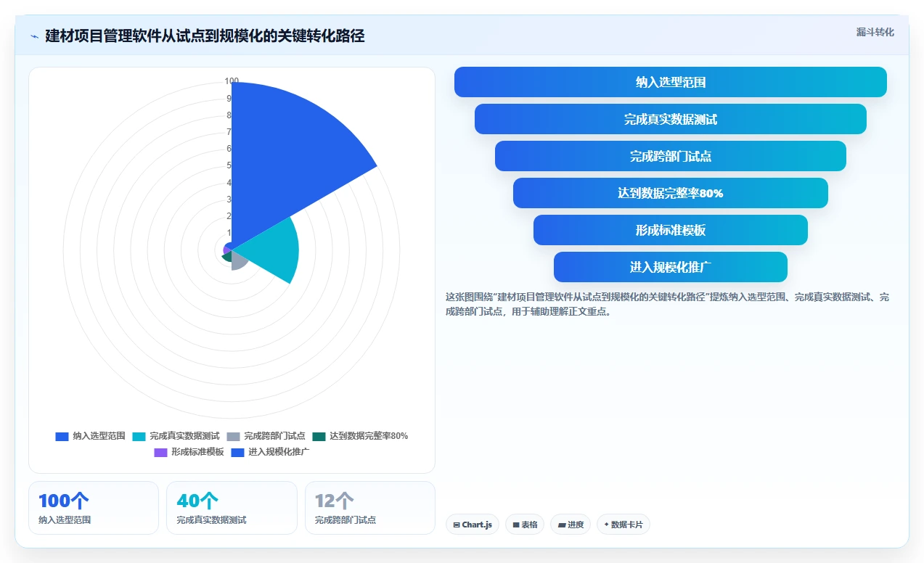Screen dimensions: 924x563
Task: Click the 纳入选型范围 funnel bar
Action: (x=671, y=82)
